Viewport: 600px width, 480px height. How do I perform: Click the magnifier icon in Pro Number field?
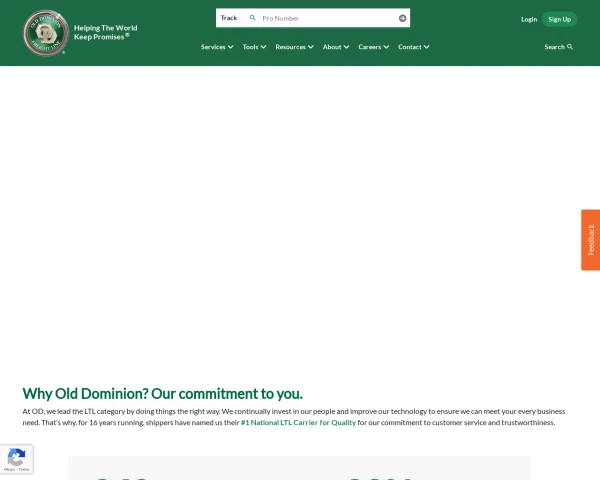pos(252,18)
